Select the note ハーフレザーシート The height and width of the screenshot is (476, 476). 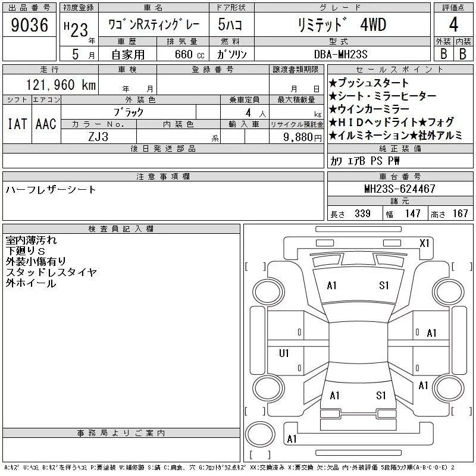pos(51,190)
